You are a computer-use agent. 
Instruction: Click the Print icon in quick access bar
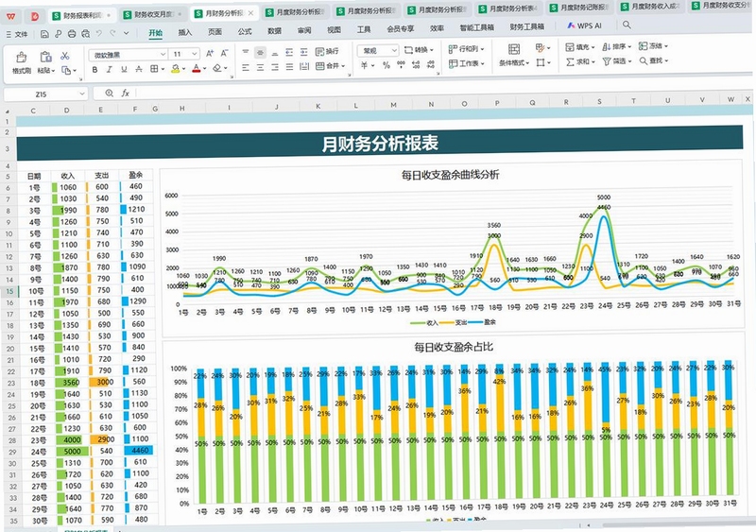(x=72, y=34)
